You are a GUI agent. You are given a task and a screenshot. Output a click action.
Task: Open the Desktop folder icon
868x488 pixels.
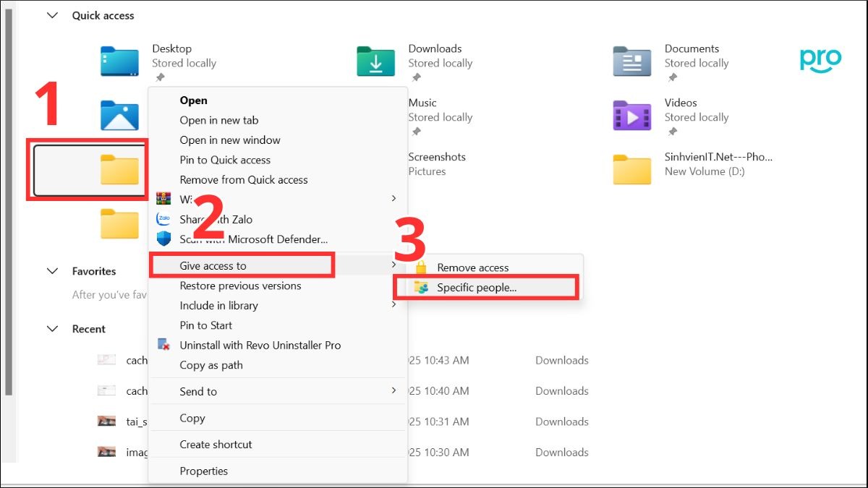[x=119, y=61]
